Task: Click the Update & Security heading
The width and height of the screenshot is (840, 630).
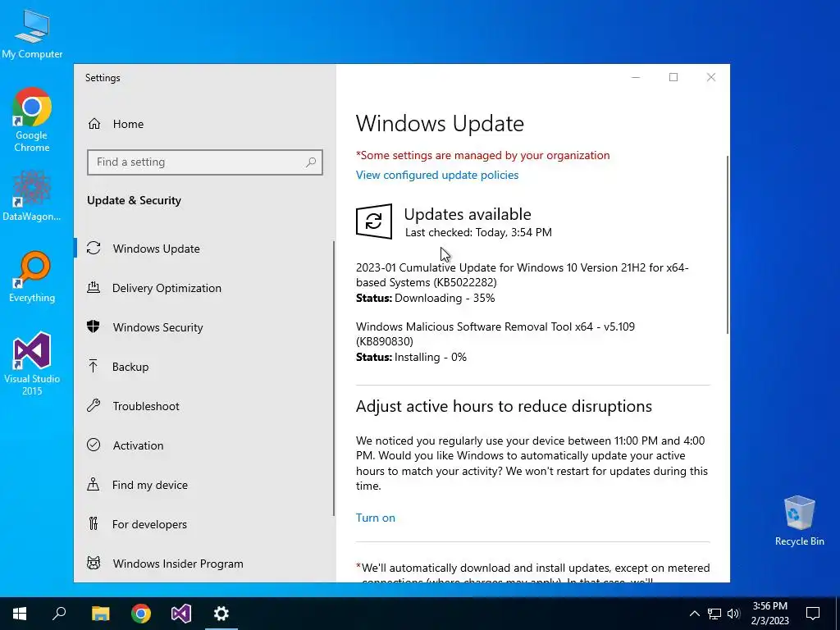Action: pos(134,200)
